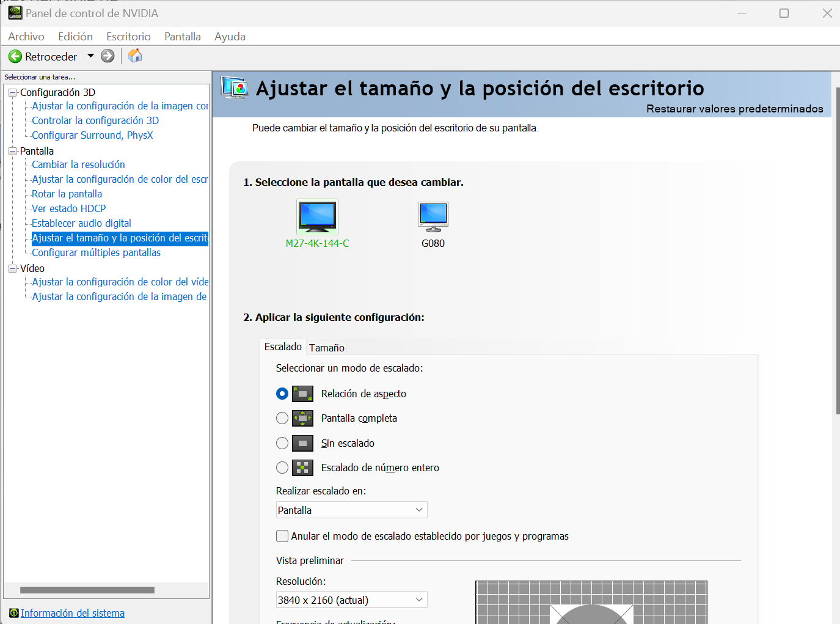Select Ajustar el tamaño y la posición tree item
The height and width of the screenshot is (624, 840).
[x=120, y=238]
